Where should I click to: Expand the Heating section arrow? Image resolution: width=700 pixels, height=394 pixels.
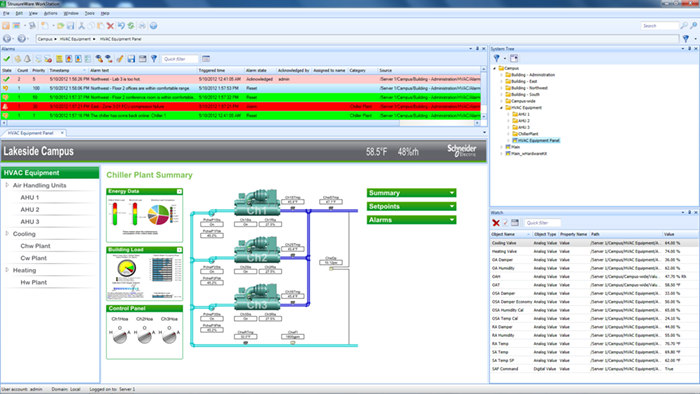click(7, 270)
